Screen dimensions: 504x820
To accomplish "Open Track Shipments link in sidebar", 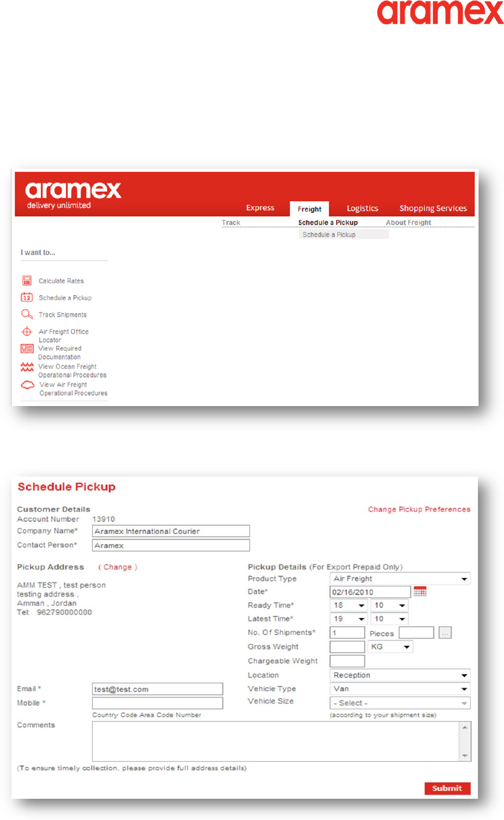I will [62, 315].
